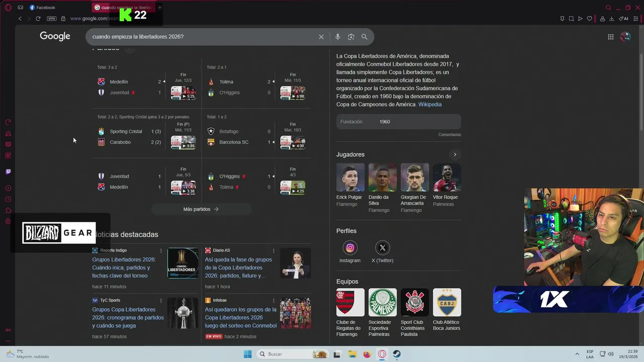Open the Instagram profile
This screenshot has height=362, width=644.
tap(350, 252)
